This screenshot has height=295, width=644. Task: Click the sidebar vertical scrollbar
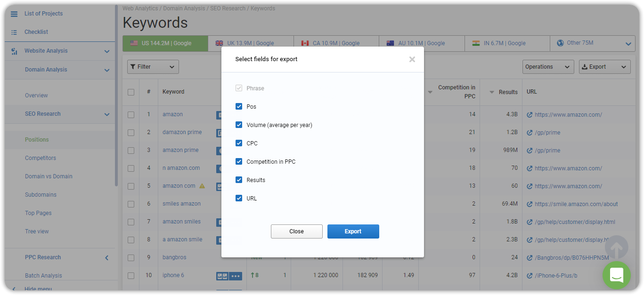click(x=116, y=96)
